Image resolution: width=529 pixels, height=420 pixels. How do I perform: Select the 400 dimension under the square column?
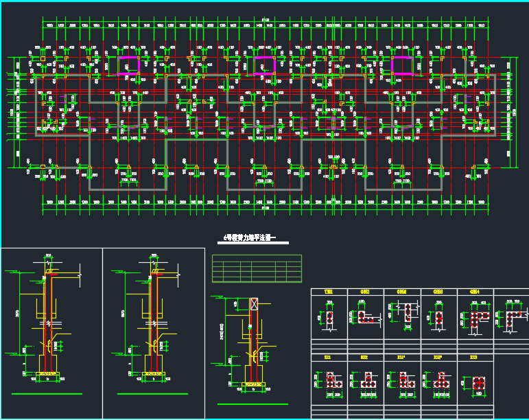[x=478, y=393]
